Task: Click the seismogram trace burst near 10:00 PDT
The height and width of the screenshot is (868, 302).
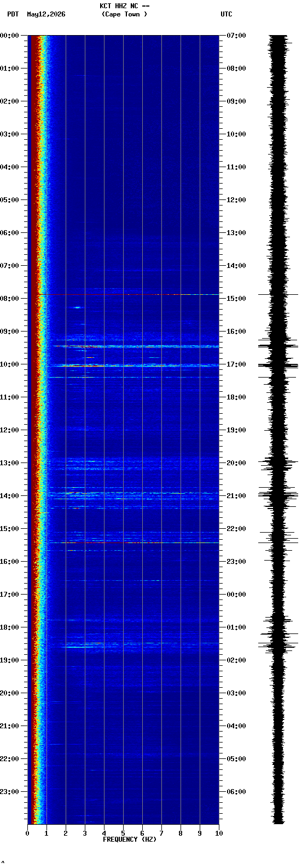Action: pyautogui.click(x=278, y=366)
